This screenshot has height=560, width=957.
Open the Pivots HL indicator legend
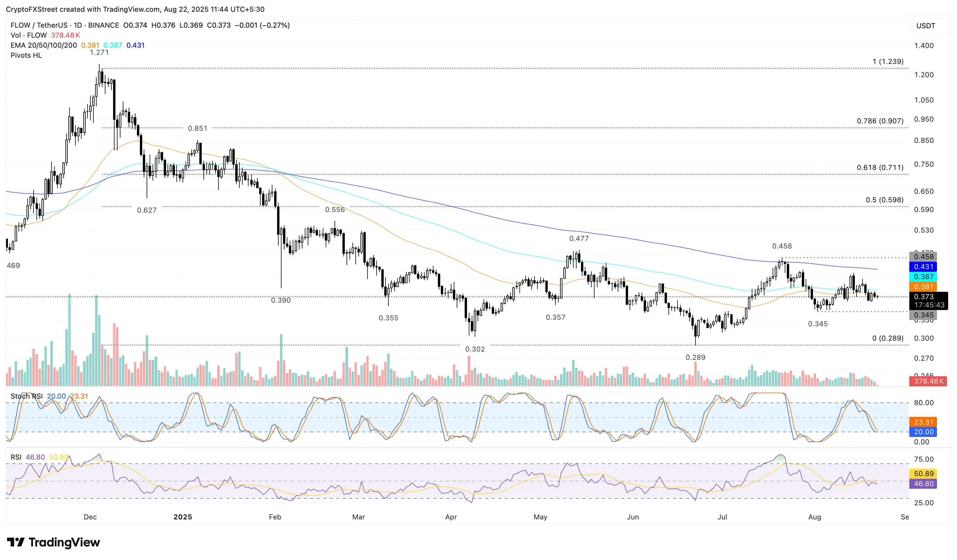(x=26, y=55)
